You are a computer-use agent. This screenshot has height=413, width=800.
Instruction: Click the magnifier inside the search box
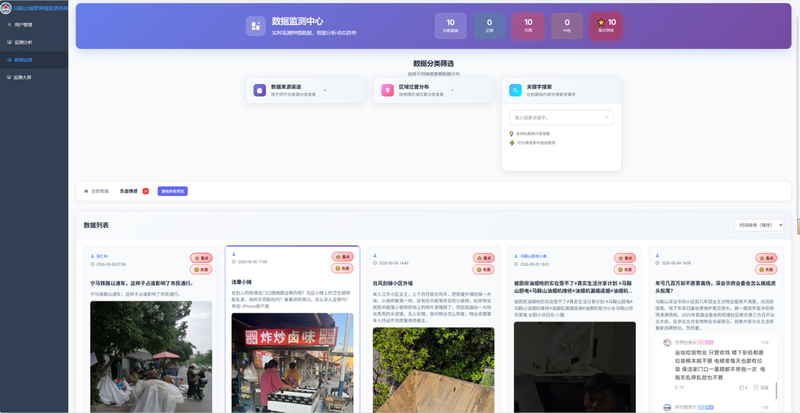(x=607, y=117)
